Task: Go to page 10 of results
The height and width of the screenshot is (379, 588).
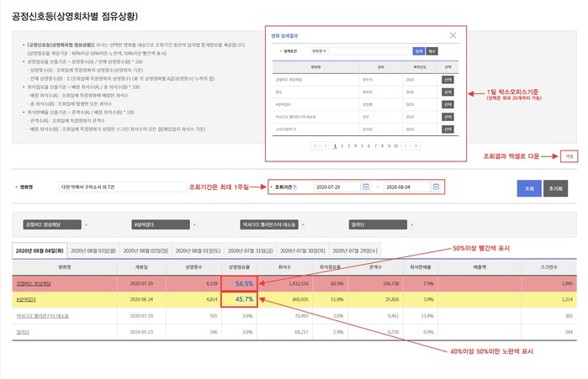Action: click(x=395, y=145)
